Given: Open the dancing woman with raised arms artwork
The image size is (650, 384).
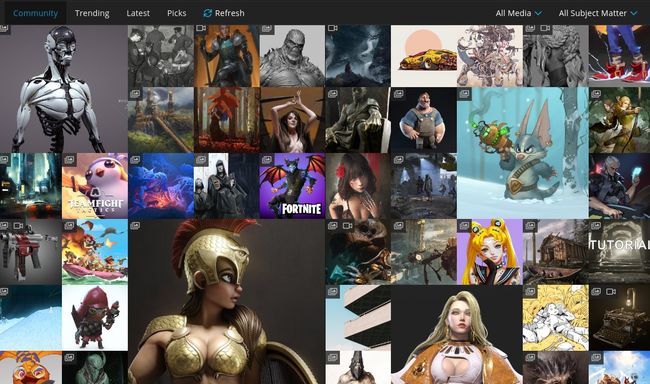Looking at the screenshot, I should 292,120.
